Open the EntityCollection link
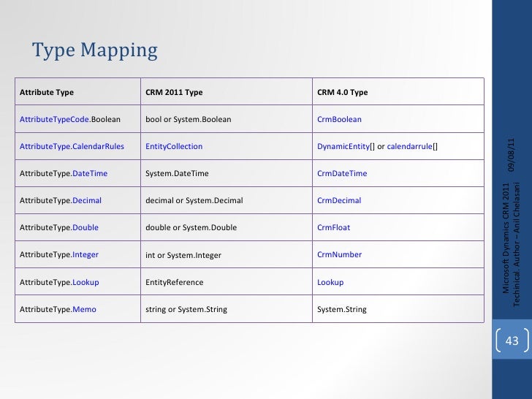 point(174,147)
